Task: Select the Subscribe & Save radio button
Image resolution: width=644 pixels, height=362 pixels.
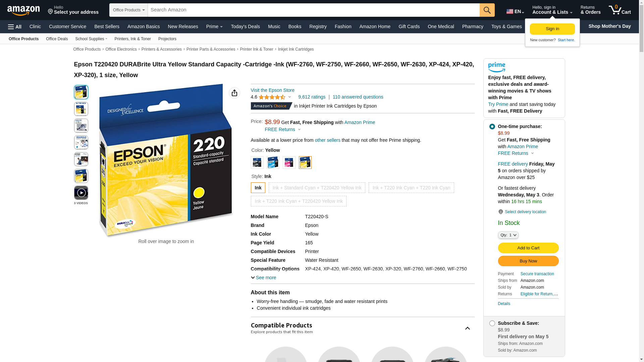Action: (x=492, y=323)
